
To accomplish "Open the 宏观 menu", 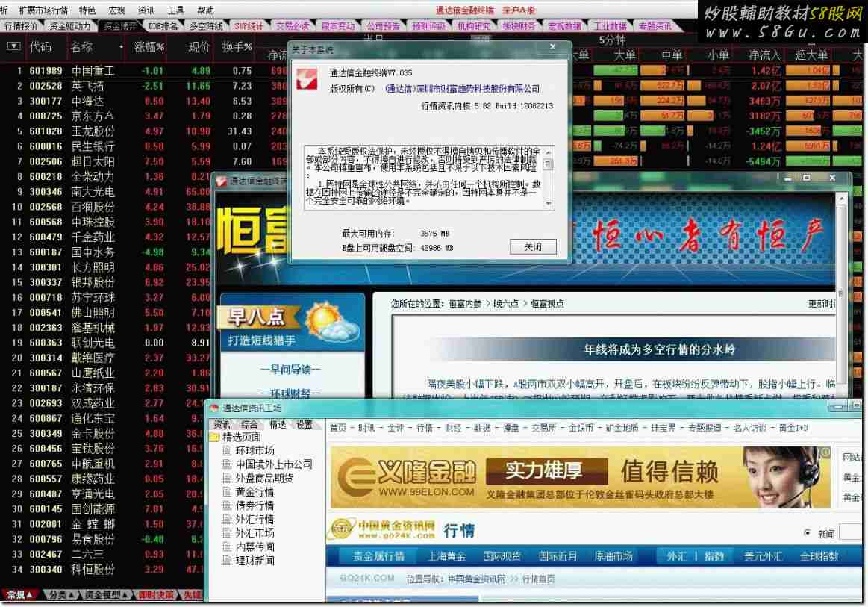I will tap(116, 10).
